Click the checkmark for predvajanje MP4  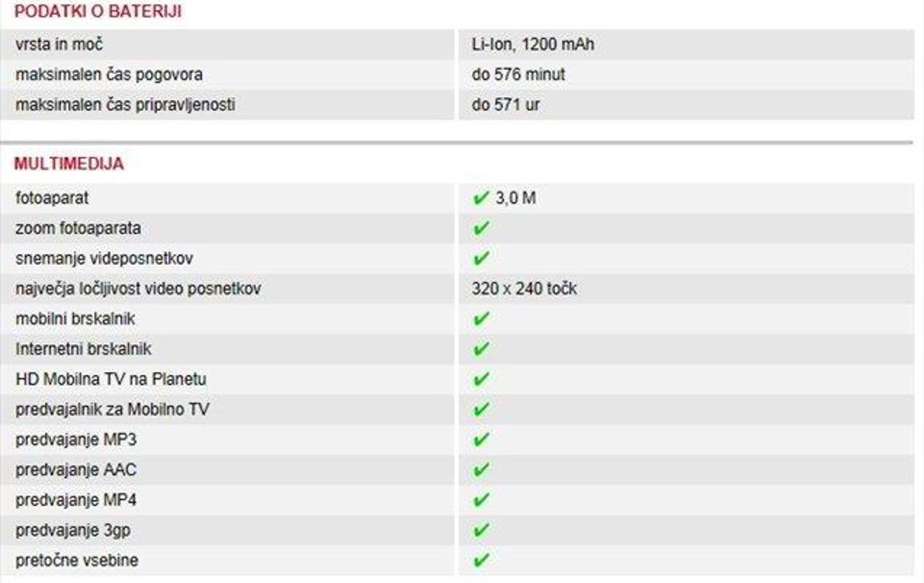coord(481,501)
